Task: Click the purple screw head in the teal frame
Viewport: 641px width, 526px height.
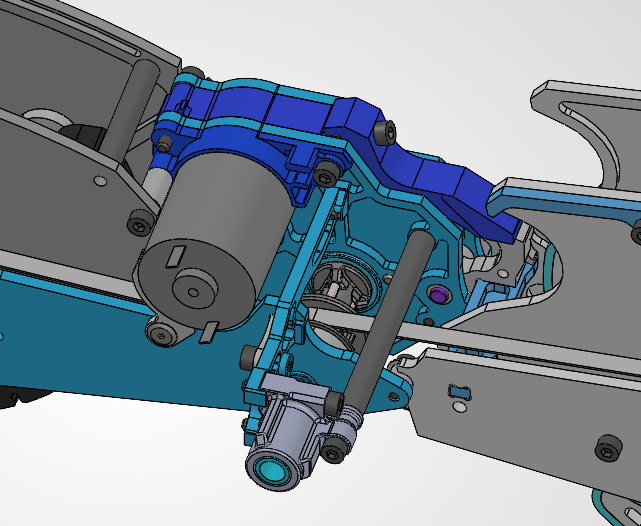Action: (438, 294)
